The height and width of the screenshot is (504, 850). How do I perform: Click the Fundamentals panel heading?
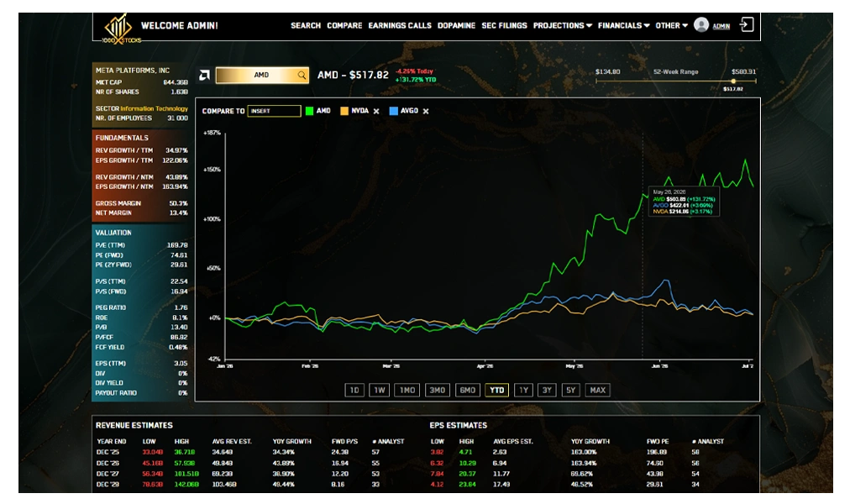coord(122,138)
